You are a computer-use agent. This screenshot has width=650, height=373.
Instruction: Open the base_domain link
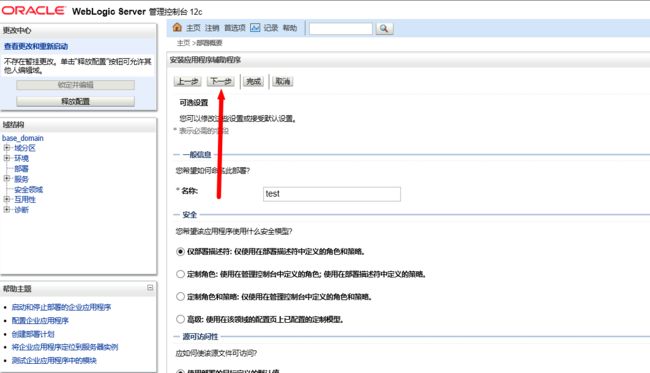[23, 138]
